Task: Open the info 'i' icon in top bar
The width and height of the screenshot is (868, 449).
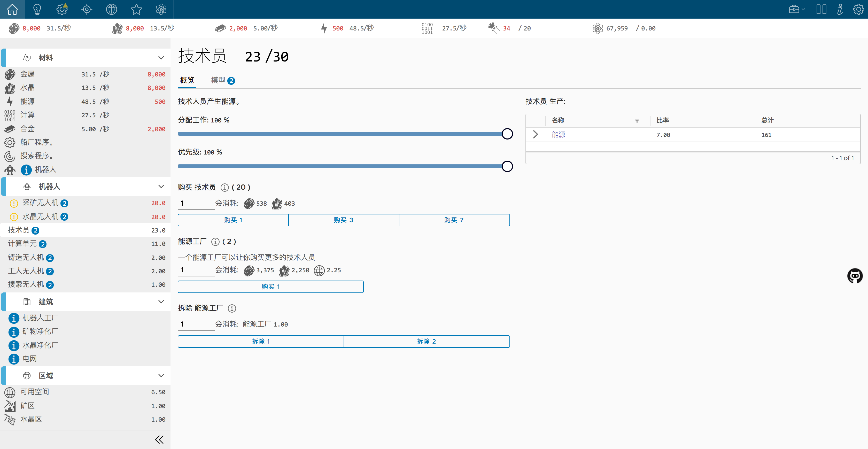Action: [x=840, y=9]
